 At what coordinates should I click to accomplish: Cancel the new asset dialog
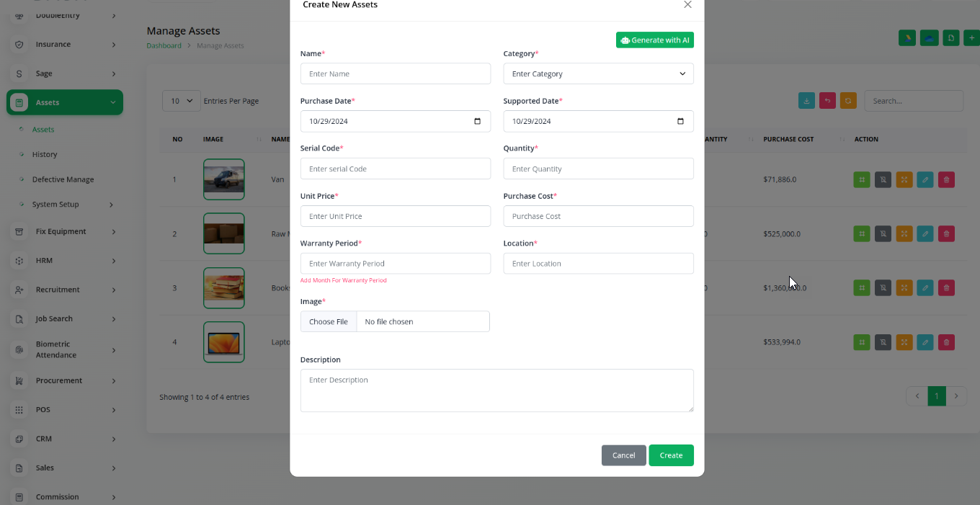623,455
